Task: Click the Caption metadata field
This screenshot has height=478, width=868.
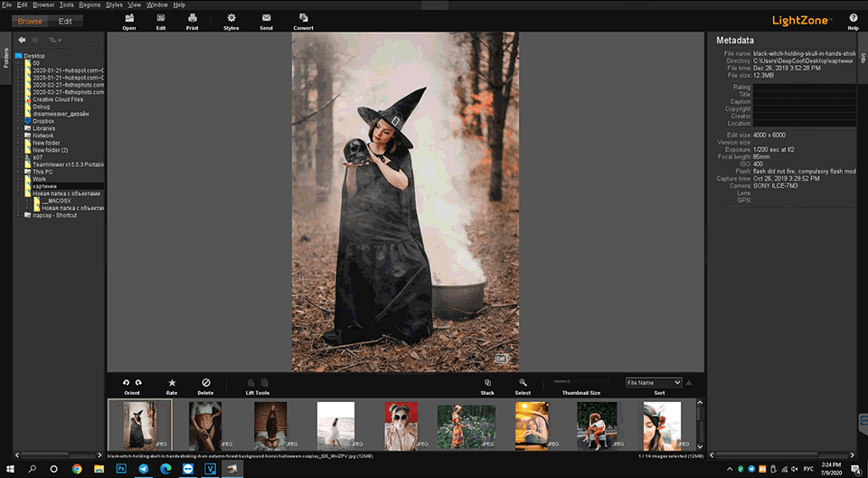Action: coord(805,102)
